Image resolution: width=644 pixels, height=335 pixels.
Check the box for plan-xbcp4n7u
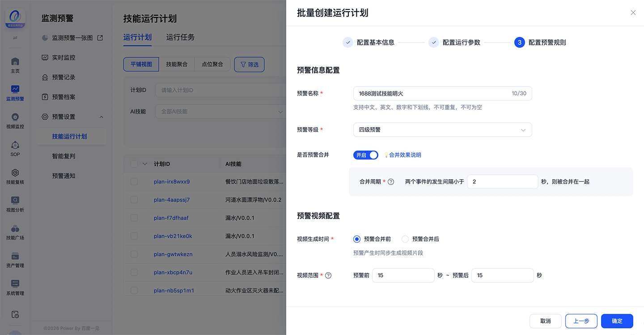[x=134, y=272]
